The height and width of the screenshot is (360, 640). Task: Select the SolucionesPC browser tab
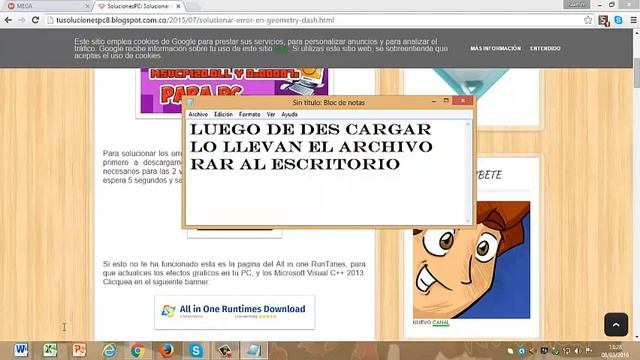139,6
